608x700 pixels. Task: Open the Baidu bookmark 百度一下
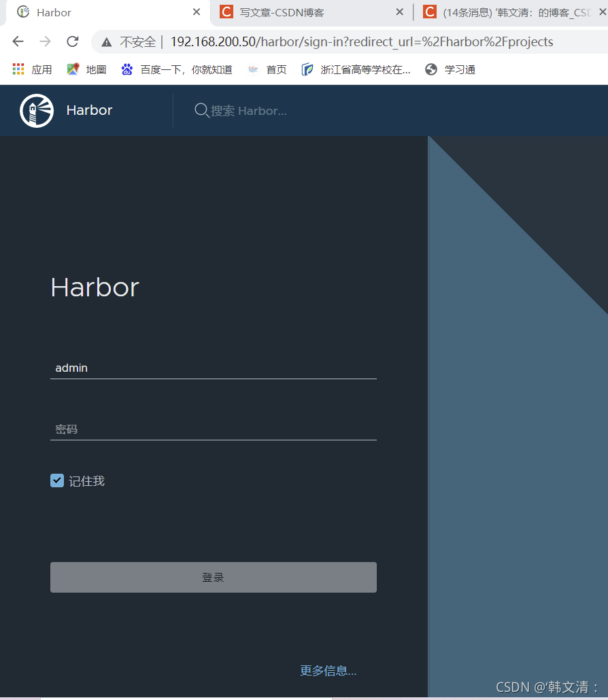tap(177, 69)
